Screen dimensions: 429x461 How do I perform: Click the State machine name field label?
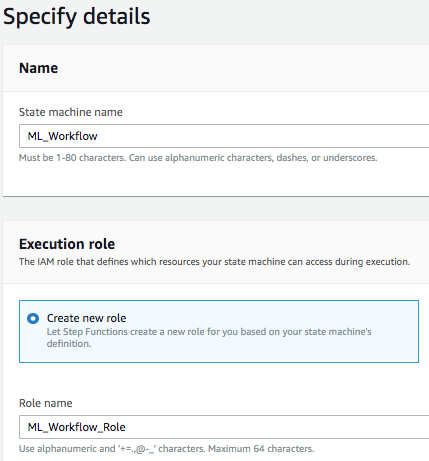pyautogui.click(x=71, y=112)
